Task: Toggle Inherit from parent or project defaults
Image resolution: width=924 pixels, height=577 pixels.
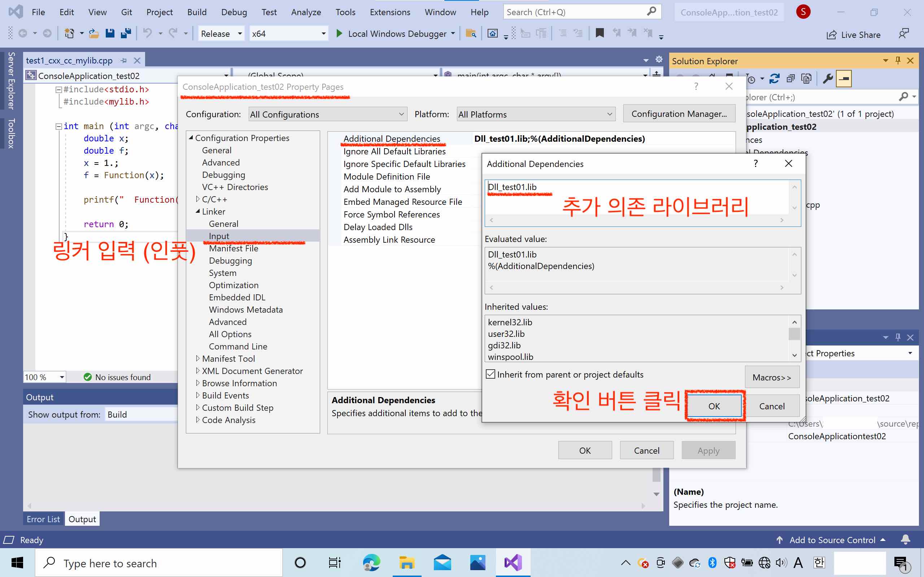Action: pyautogui.click(x=490, y=374)
